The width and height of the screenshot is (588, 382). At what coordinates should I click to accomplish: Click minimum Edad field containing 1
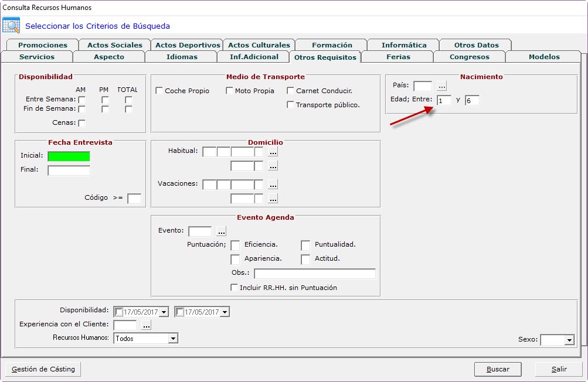pyautogui.click(x=444, y=100)
